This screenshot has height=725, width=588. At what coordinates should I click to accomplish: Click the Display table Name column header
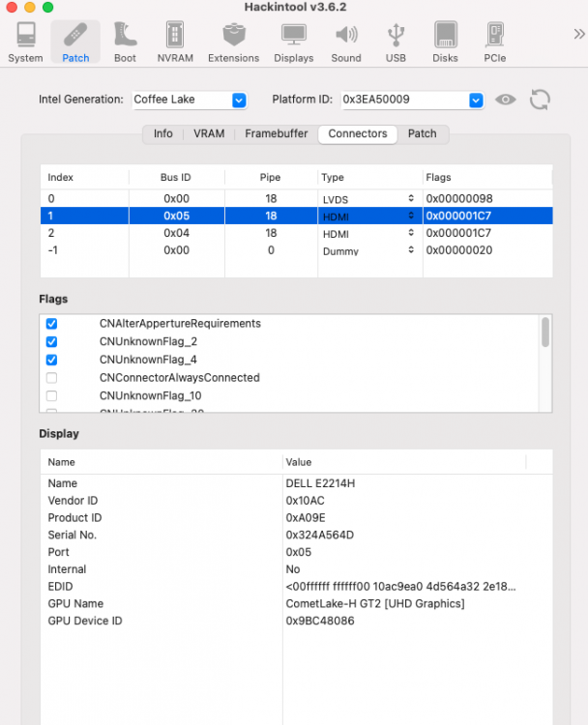(x=162, y=462)
